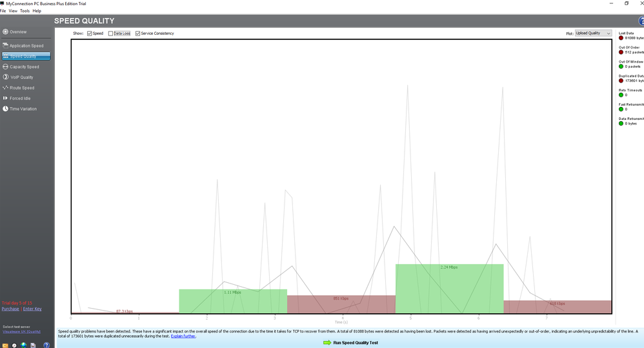Open VoIP Quality test in sidebar

coord(18,77)
